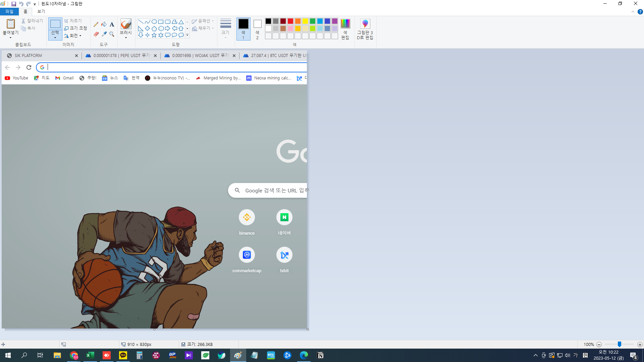Click the zoom in plus button in the status bar
The image size is (644, 362).
click(640, 345)
